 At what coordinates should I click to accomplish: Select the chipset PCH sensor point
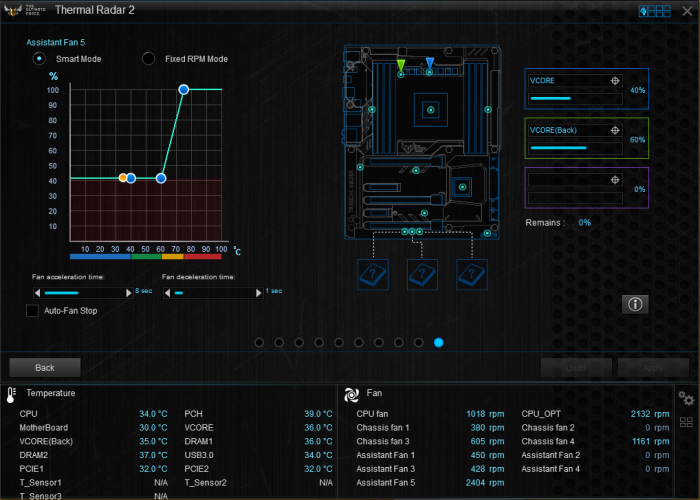tap(462, 187)
